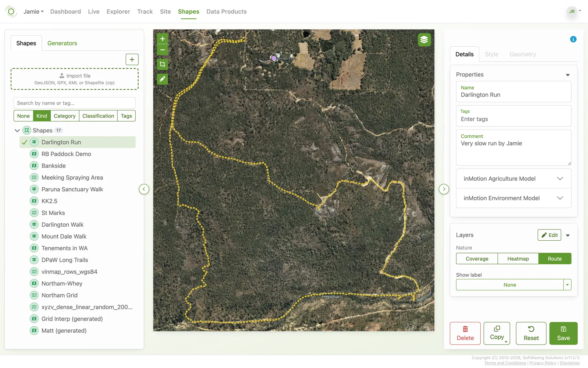This screenshot has height=368, width=588.
Task: Zoom in on the map
Action: [162, 39]
